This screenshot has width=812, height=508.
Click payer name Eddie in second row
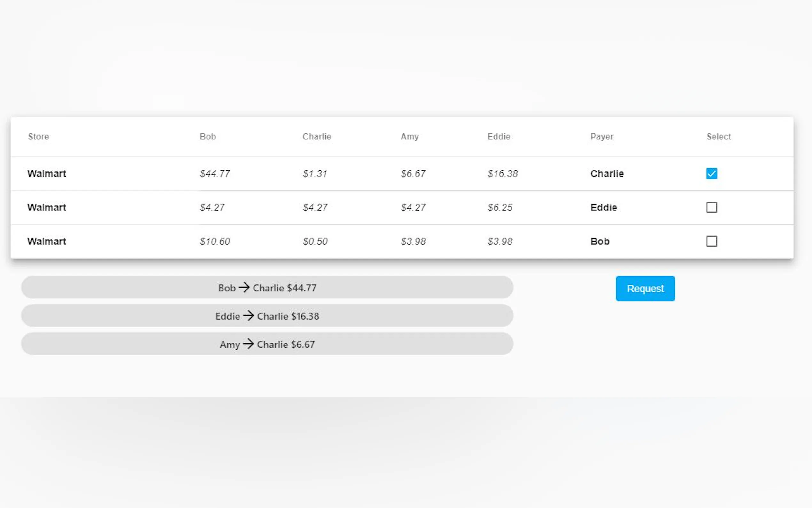[604, 208]
